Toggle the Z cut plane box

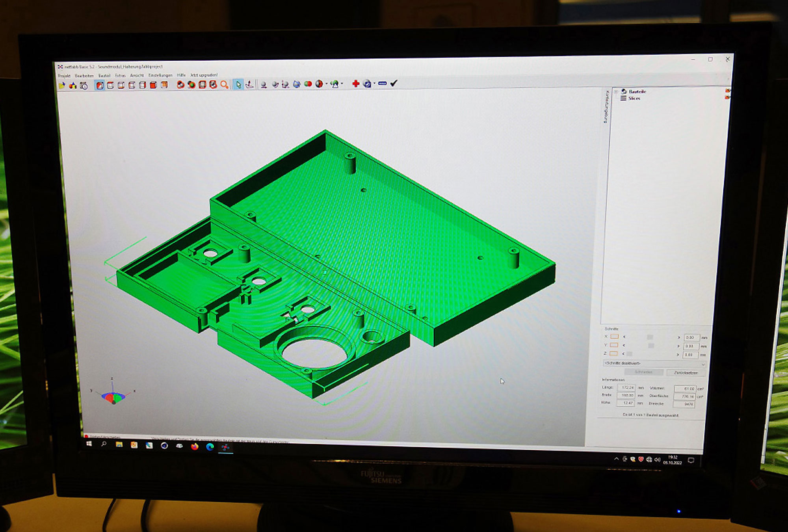pyautogui.click(x=613, y=353)
